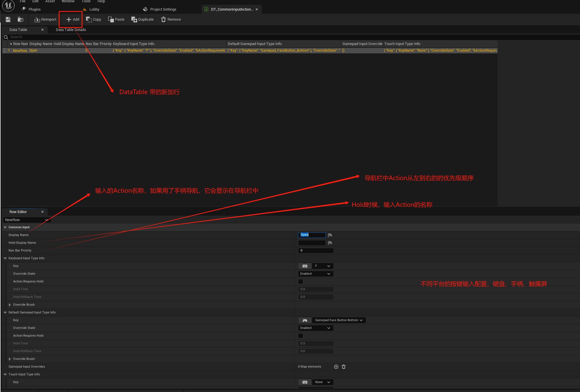The height and width of the screenshot is (392, 580).
Task: Click the Display Name localization flag icon
Action: [330, 235]
